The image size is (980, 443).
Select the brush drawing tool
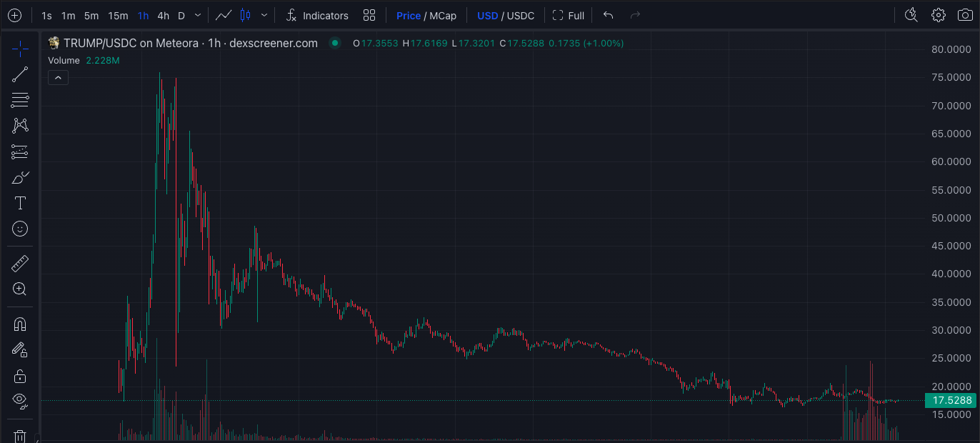pyautogui.click(x=20, y=177)
